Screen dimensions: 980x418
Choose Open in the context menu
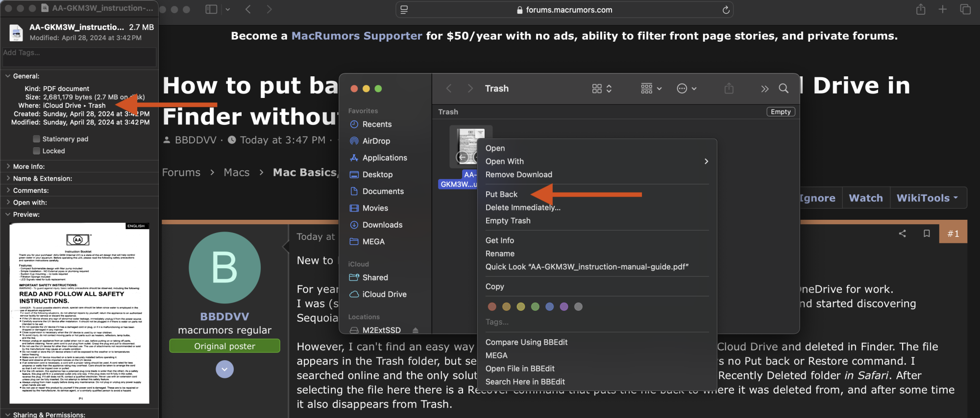(x=495, y=148)
